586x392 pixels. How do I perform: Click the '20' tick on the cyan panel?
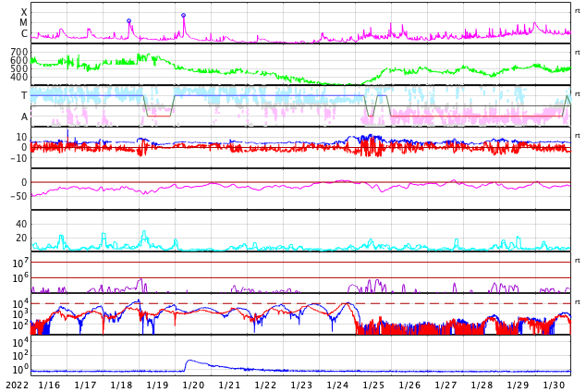(x=21, y=238)
